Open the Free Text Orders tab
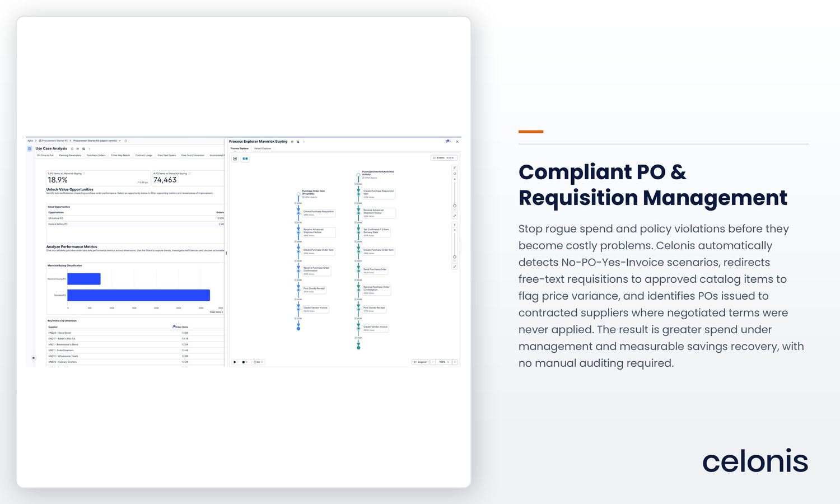The width and height of the screenshot is (840, 504). coord(167,155)
